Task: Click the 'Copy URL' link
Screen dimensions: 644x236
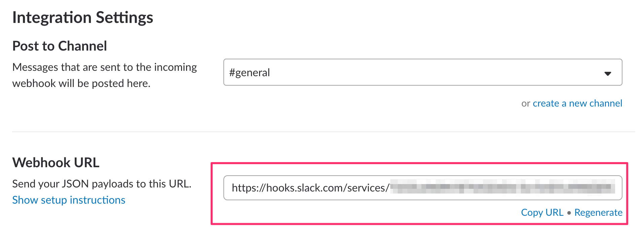Action: [542, 212]
